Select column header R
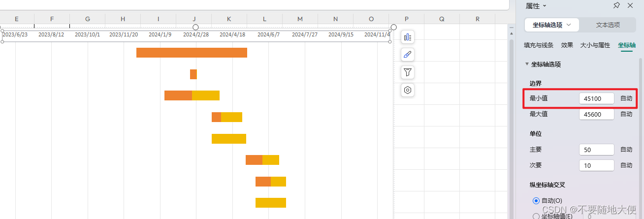This screenshot has height=219, width=644. [x=478, y=19]
